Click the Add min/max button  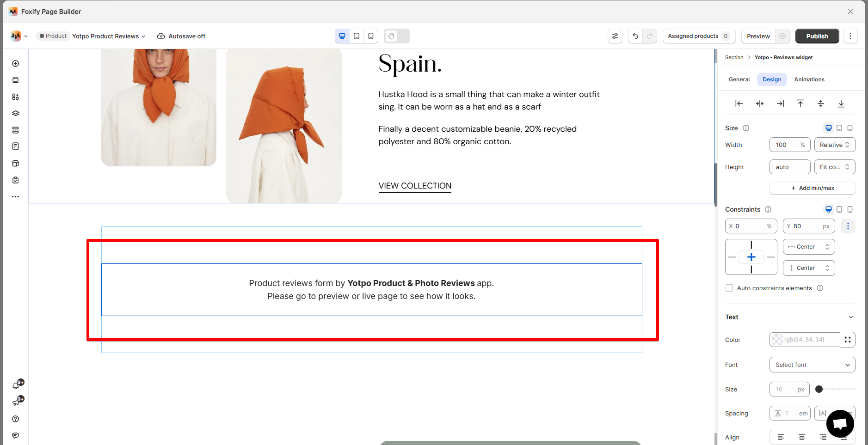tap(813, 188)
